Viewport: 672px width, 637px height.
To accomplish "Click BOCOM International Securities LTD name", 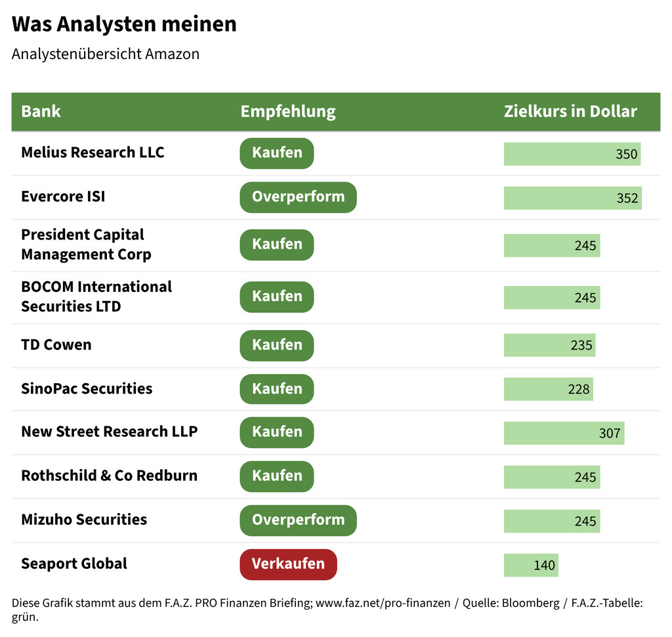I will coord(96,297).
